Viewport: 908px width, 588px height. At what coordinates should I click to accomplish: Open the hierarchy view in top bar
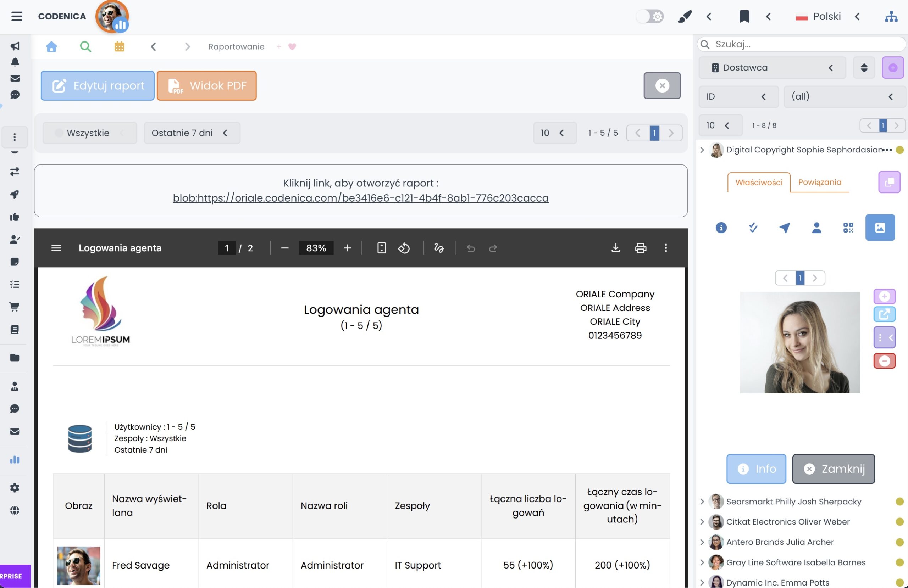click(891, 16)
